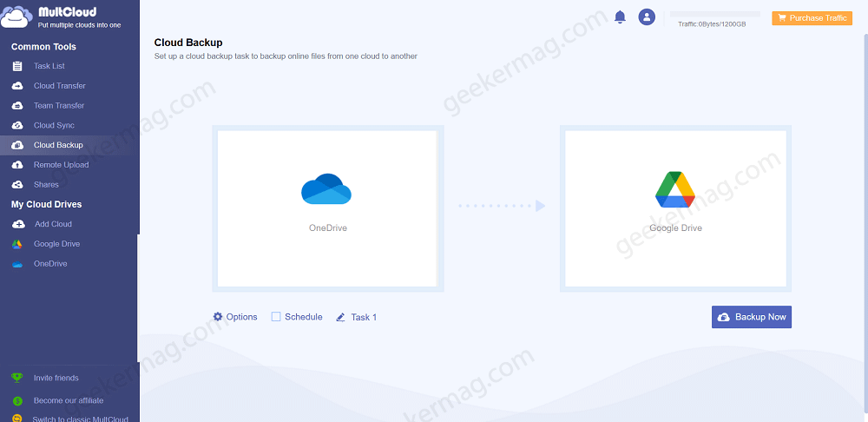Click Become our affiliate link
This screenshot has height=422, width=868.
point(68,400)
